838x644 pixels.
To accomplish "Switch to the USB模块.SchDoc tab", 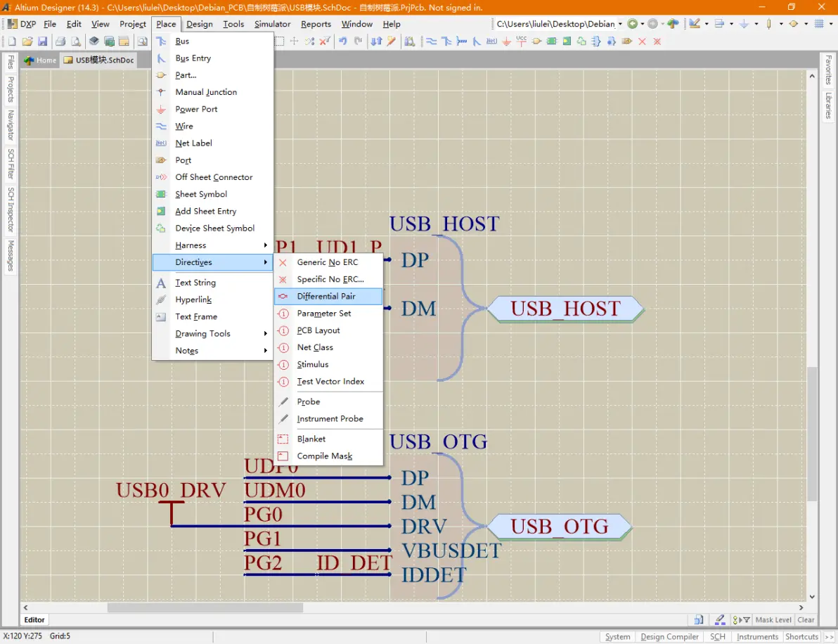I will [99, 60].
